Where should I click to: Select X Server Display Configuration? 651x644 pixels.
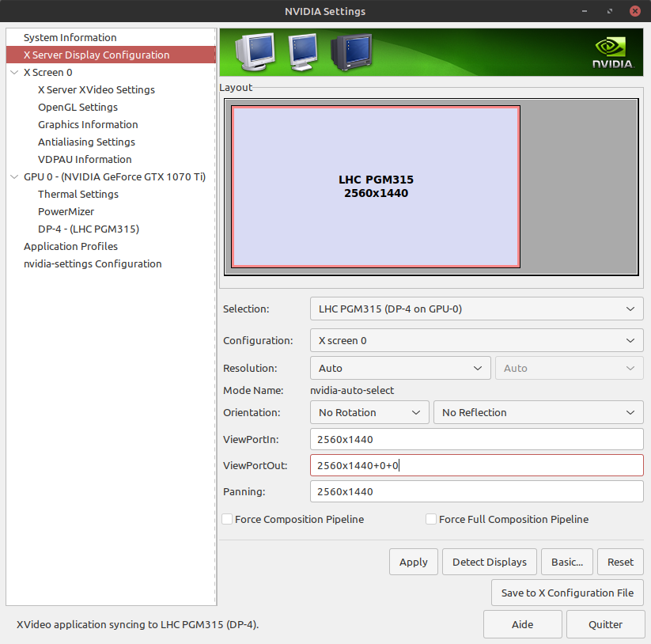pos(112,55)
